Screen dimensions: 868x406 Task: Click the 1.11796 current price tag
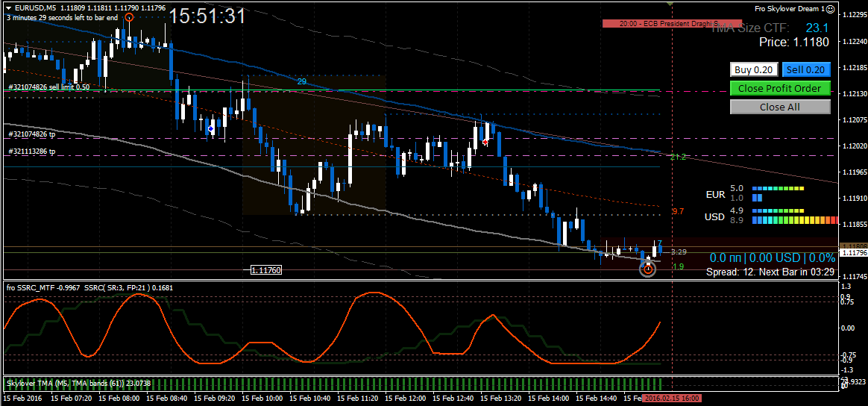coord(854,252)
